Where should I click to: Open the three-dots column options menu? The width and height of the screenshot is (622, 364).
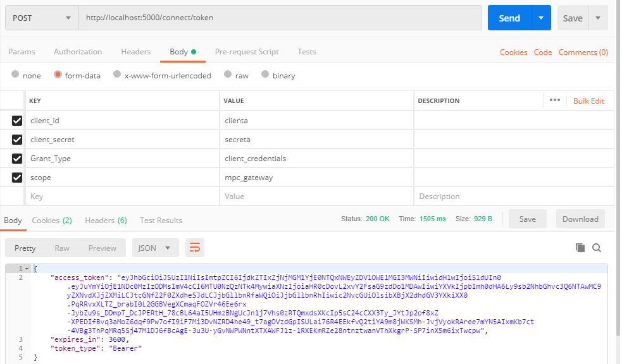click(x=555, y=100)
